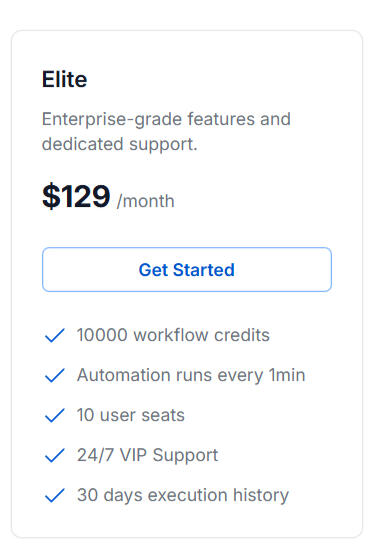Click the checkmark next to Automation runs

(x=55, y=375)
